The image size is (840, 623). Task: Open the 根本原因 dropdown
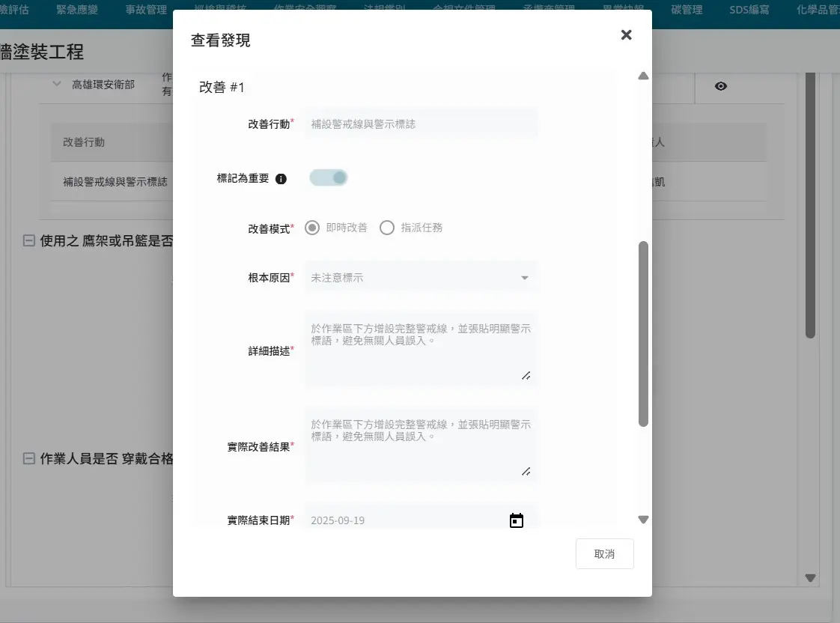pos(421,278)
